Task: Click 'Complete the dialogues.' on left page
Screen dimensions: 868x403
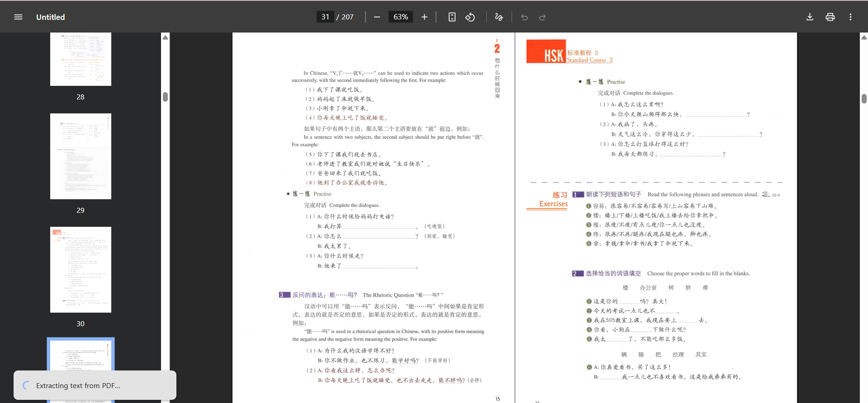Action: (354, 205)
